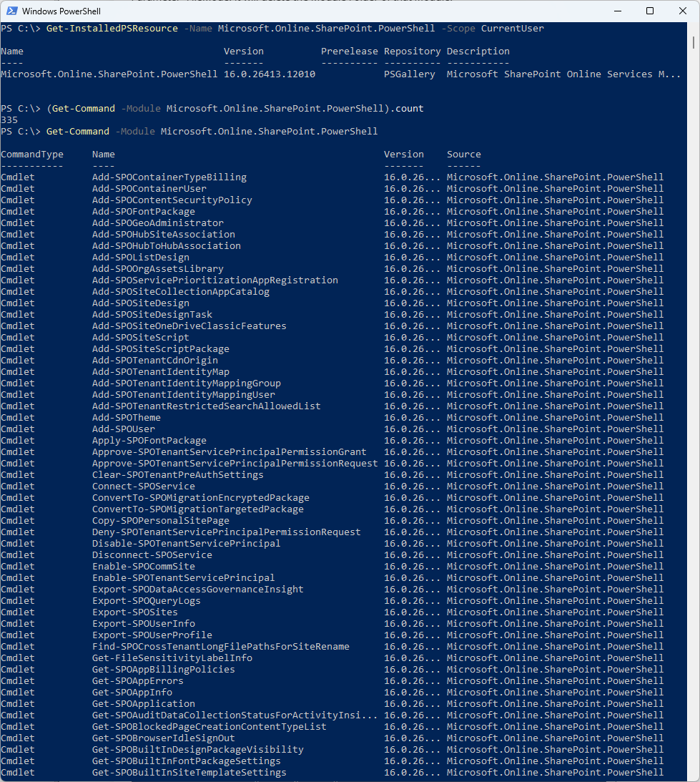The width and height of the screenshot is (700, 782).
Task: Select Add-SPOTenantIdentityMap cmdlet name
Action: pos(161,372)
